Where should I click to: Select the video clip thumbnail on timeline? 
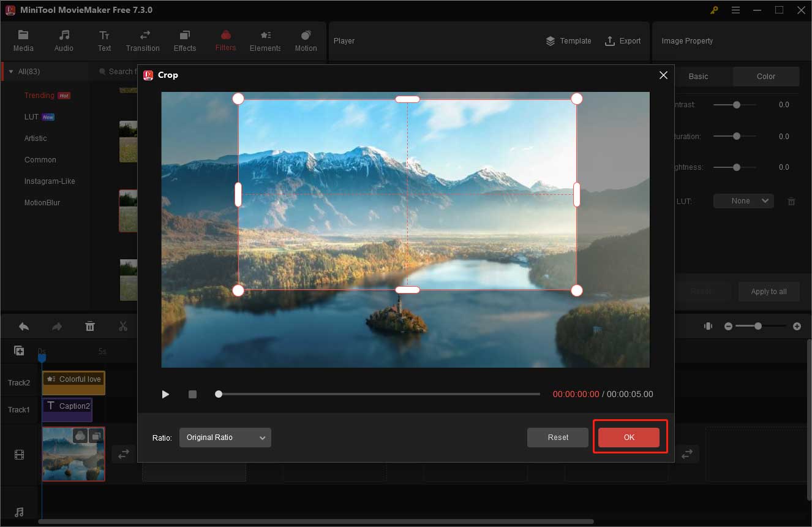click(x=73, y=454)
